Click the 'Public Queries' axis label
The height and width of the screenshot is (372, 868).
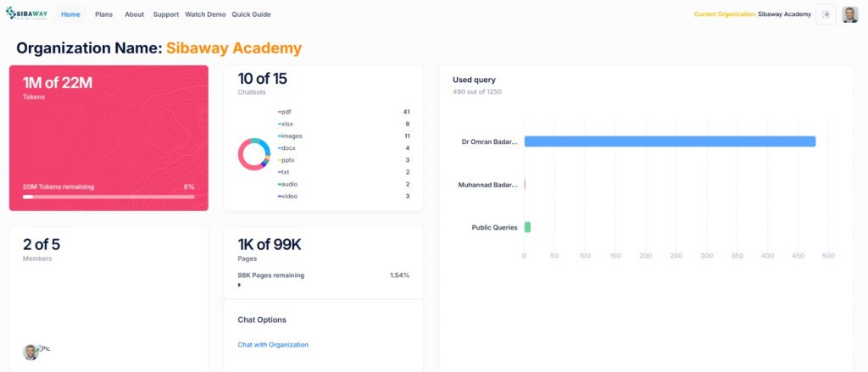494,227
